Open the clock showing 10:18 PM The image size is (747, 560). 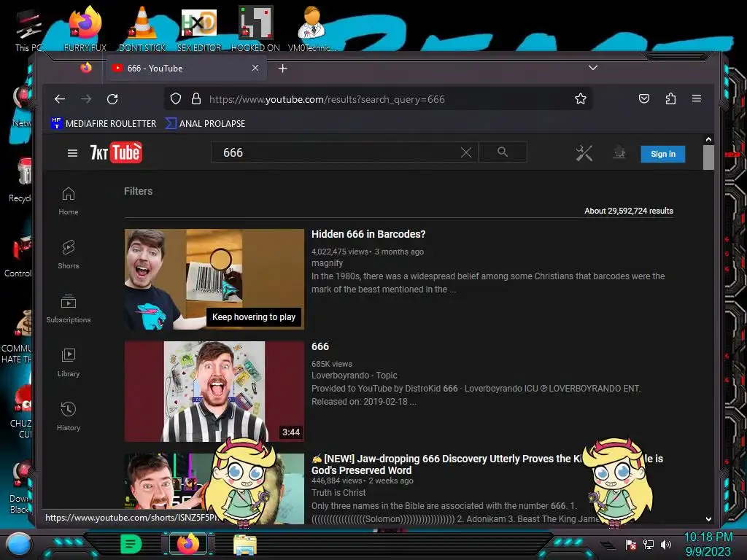point(708,544)
